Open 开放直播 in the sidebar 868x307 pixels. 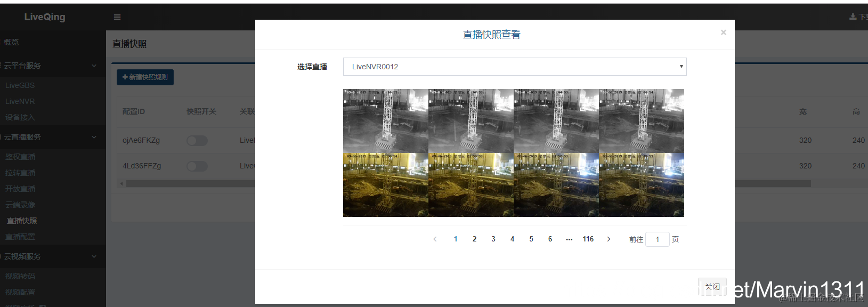(x=20, y=189)
